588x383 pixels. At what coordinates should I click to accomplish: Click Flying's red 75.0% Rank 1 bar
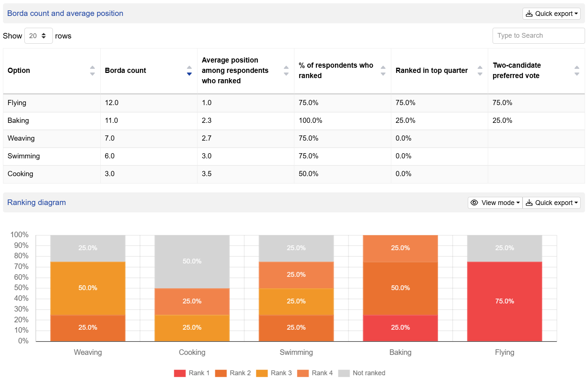(x=504, y=301)
